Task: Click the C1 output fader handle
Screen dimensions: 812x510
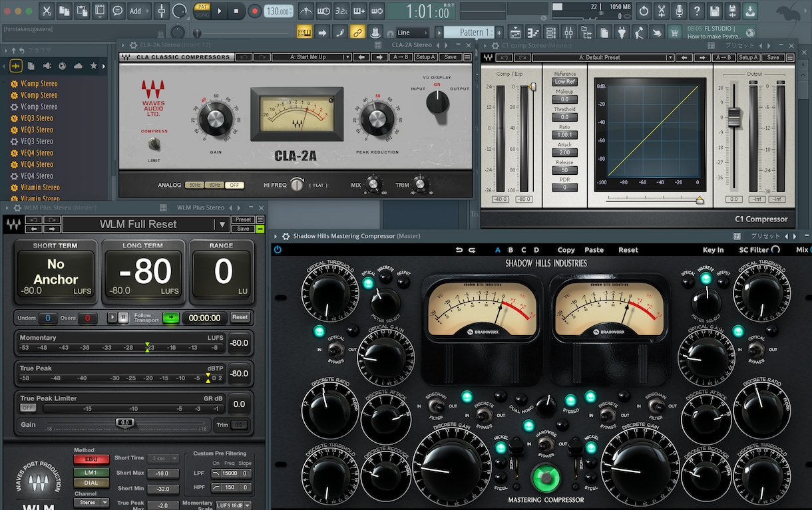Action: 734,118
